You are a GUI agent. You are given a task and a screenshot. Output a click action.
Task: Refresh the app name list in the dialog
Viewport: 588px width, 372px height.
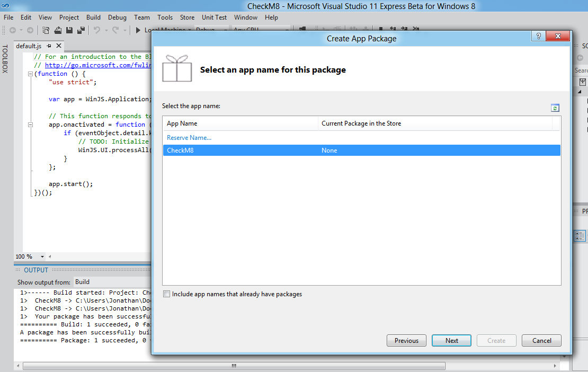(555, 108)
